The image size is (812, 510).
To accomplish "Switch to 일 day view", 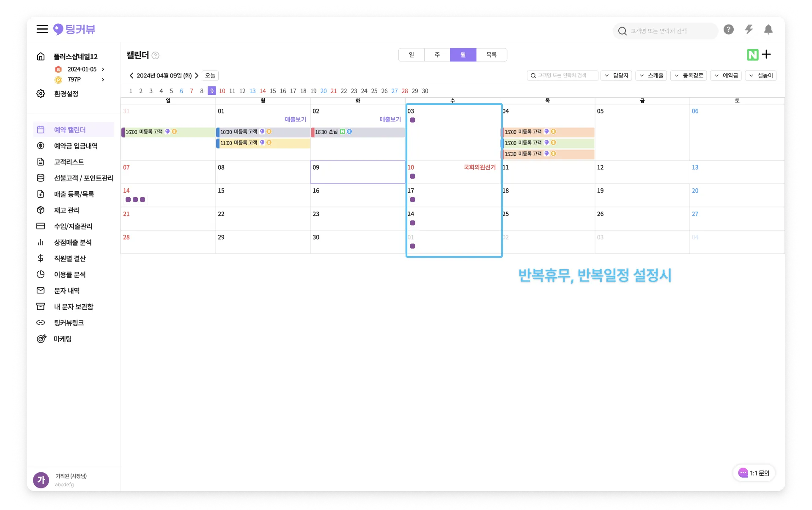I will tap(411, 55).
